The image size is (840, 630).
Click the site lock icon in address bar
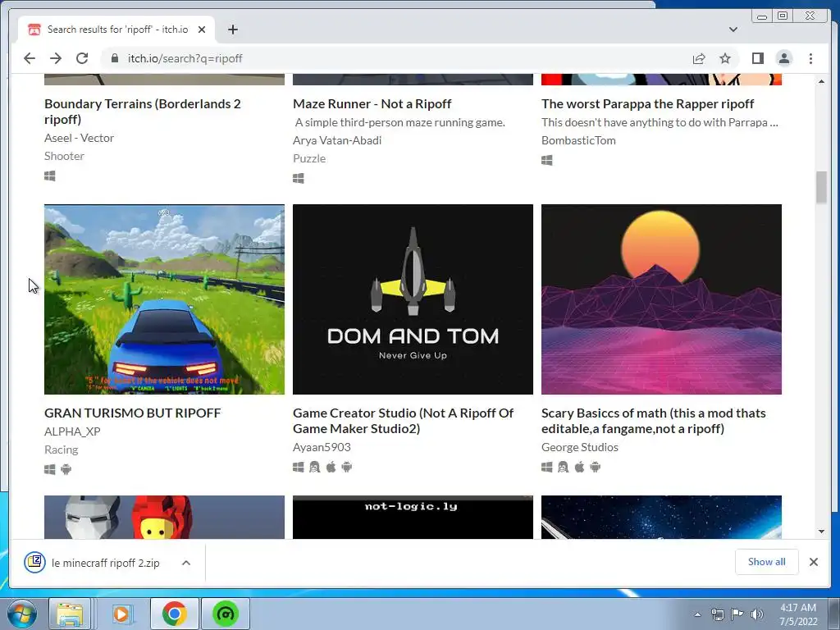click(x=114, y=58)
